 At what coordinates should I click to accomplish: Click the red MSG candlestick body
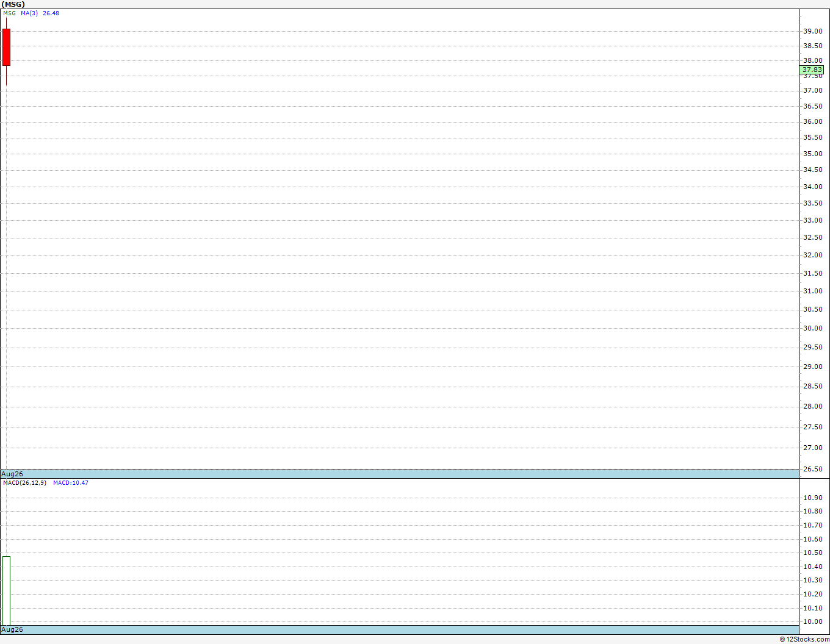[x=6, y=47]
